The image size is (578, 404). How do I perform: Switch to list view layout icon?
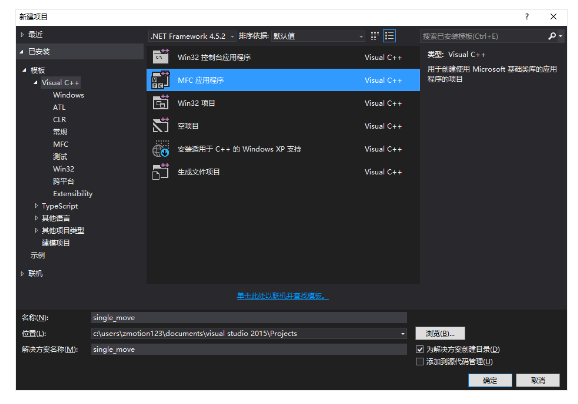pos(389,36)
